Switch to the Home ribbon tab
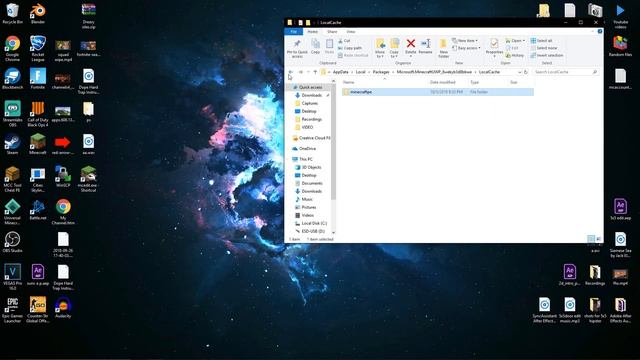Screen dimensions: 640x360 [313, 31]
